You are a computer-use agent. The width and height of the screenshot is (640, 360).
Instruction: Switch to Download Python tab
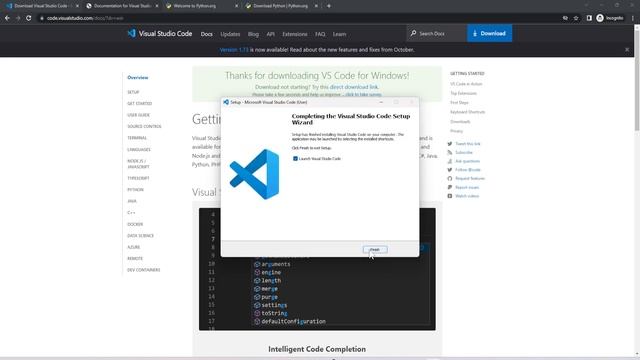(282, 6)
